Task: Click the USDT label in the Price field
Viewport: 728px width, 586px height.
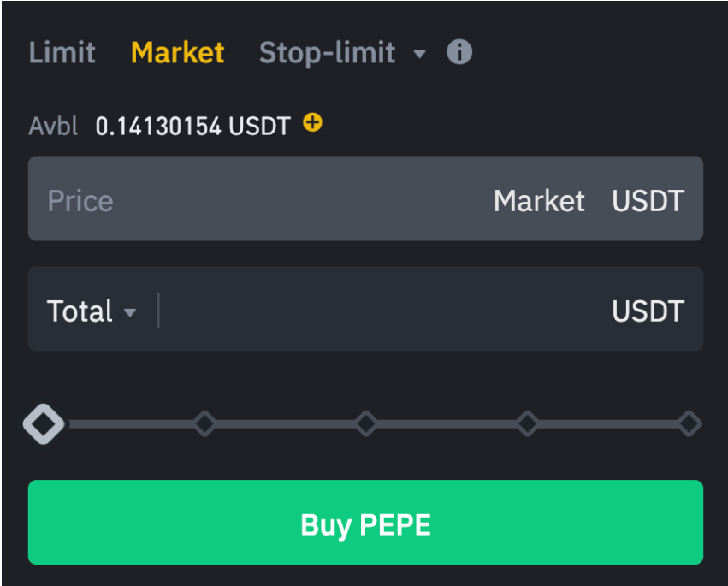Action: pos(648,199)
